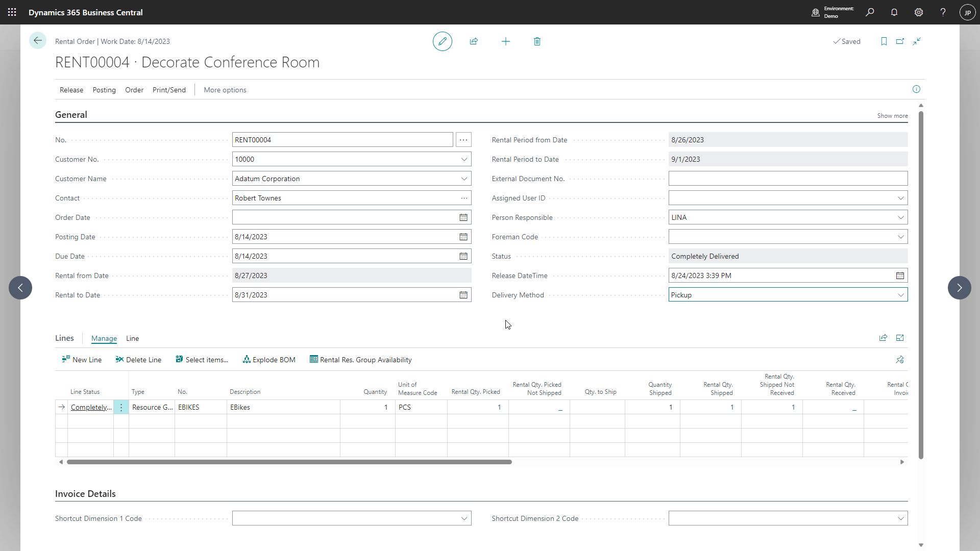Click the Rental Res. Group Availability icon
This screenshot has height=551, width=980.
pyautogui.click(x=313, y=359)
